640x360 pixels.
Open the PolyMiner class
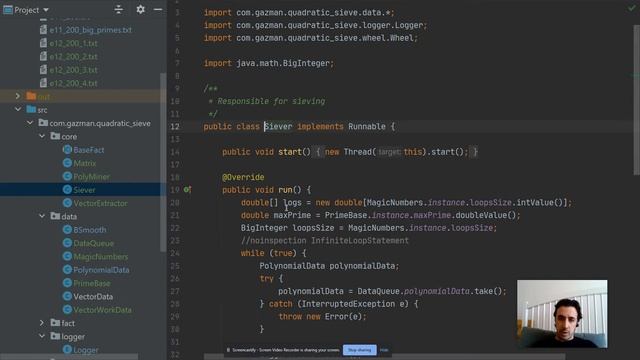[x=91, y=177]
